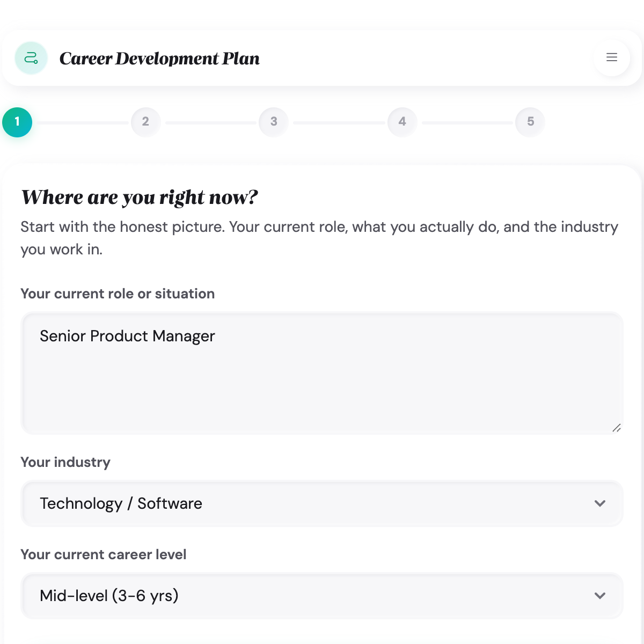Click the Where are you right now heading
The height and width of the screenshot is (644, 644).
coord(139,197)
